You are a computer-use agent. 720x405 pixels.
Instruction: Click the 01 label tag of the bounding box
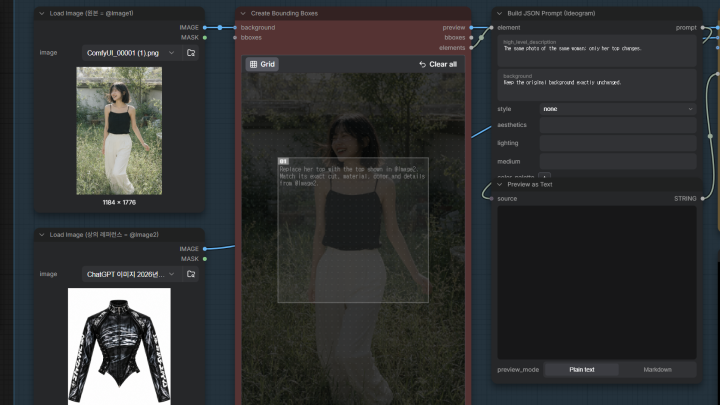(283, 161)
